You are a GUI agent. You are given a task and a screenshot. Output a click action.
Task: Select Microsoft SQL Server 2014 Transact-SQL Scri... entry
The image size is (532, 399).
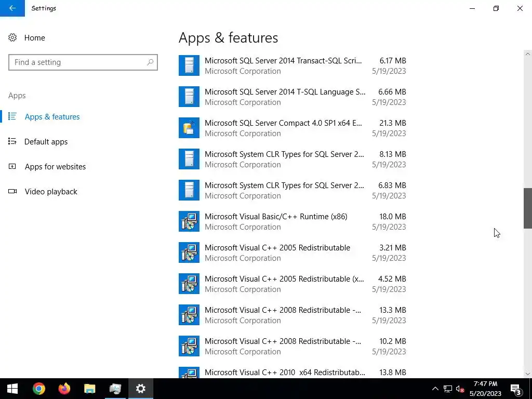pos(292,65)
